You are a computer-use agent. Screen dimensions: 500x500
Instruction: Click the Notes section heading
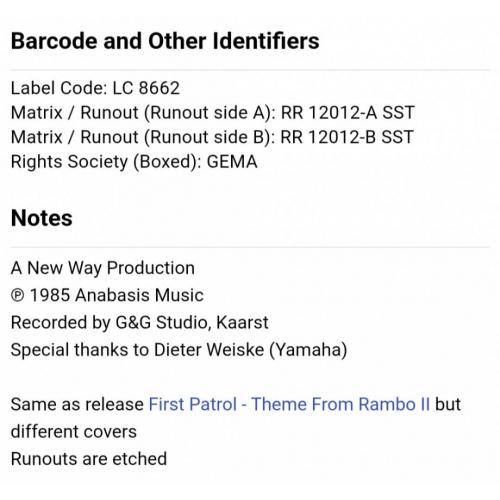tap(42, 218)
